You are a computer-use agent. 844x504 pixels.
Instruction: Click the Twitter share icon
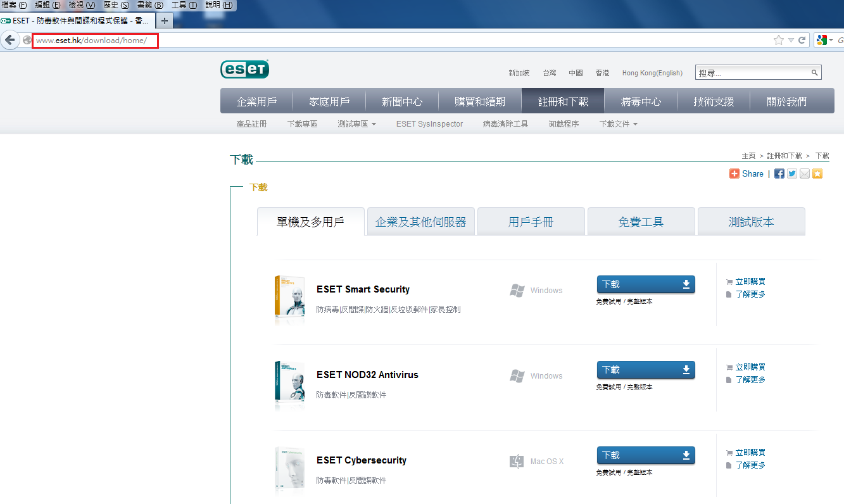point(792,173)
